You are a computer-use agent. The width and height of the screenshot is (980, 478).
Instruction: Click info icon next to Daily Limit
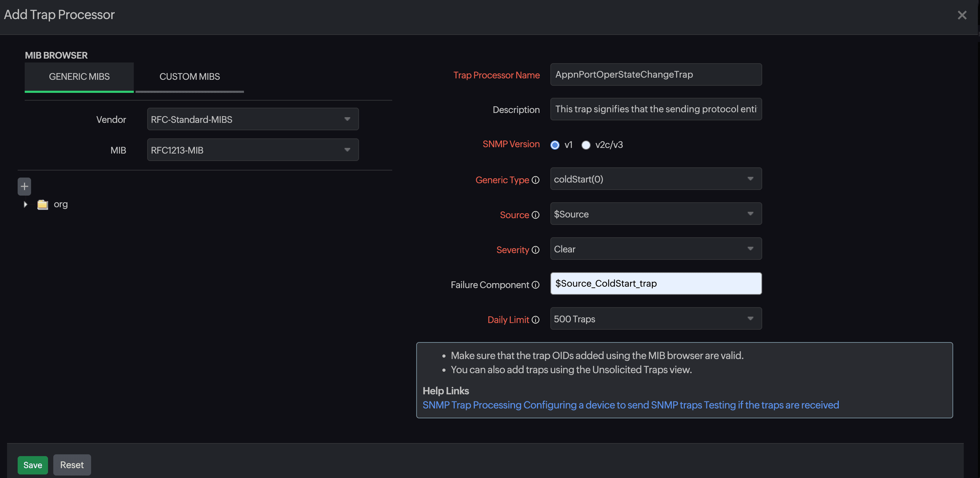[x=535, y=320]
